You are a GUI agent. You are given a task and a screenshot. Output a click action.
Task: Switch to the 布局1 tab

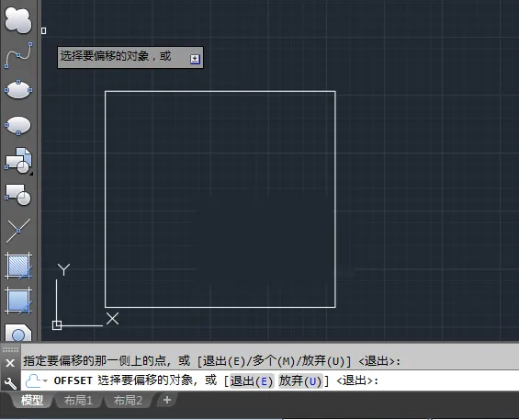[x=78, y=401]
